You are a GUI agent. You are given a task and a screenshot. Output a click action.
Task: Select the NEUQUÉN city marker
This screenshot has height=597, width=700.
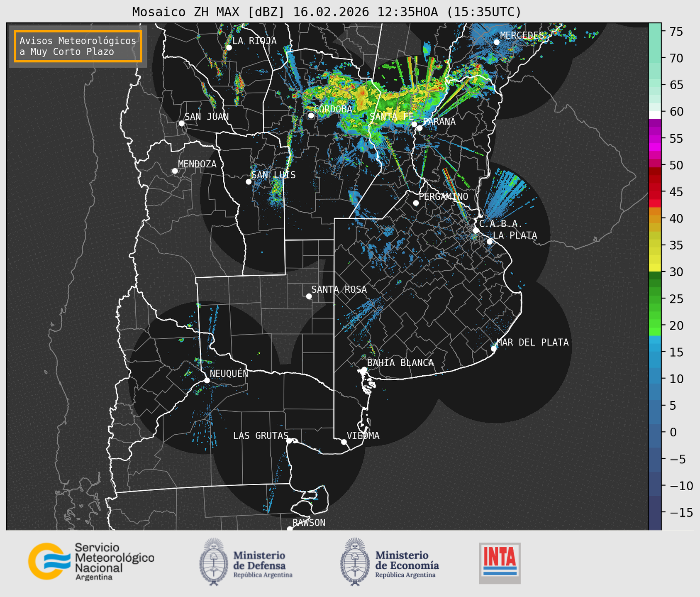tap(207, 380)
